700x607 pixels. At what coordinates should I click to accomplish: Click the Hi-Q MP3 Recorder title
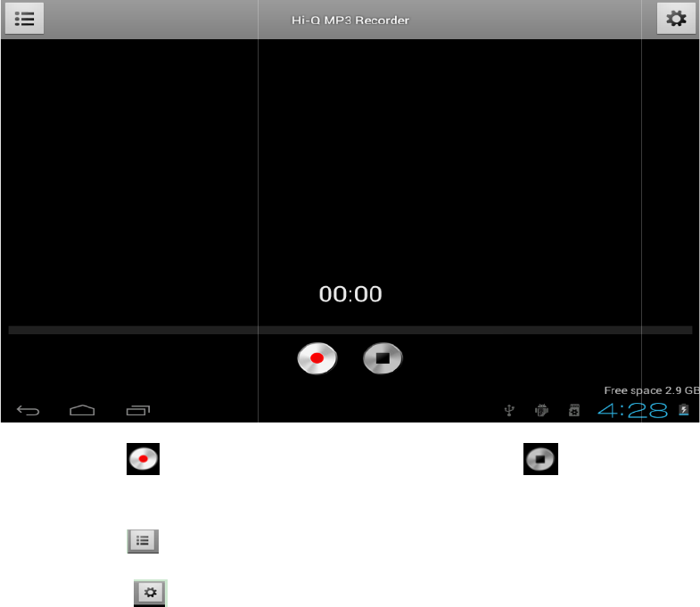coord(350,21)
